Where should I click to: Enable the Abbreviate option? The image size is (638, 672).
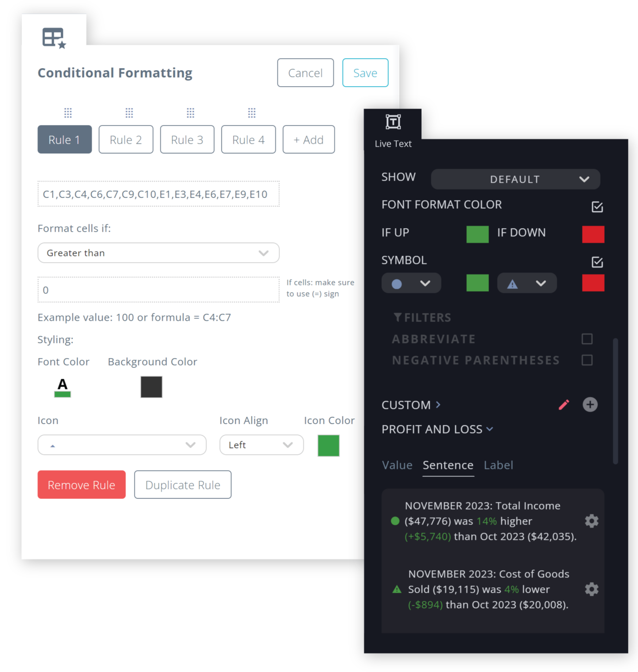[x=587, y=338]
